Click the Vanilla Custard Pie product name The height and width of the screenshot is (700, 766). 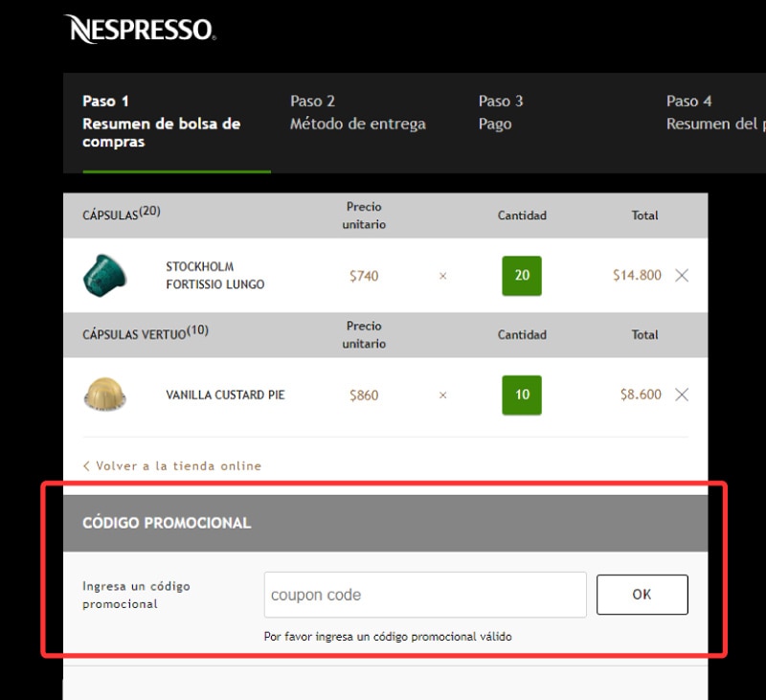225,395
